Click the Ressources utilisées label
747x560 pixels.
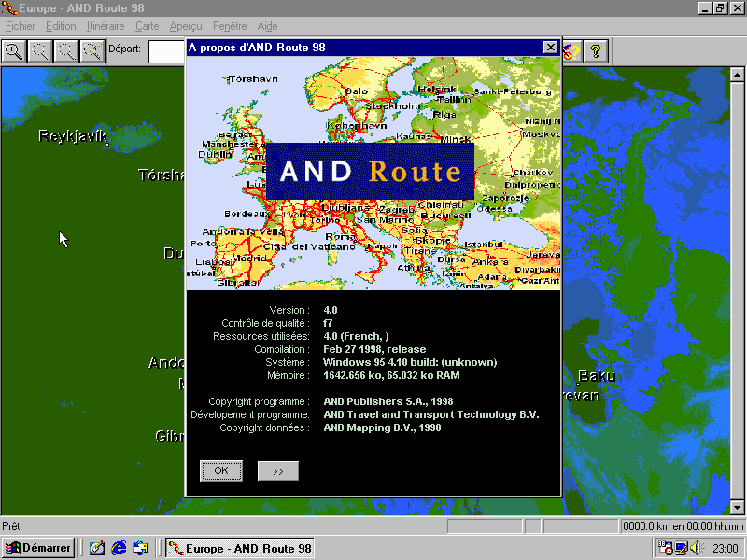pos(261,336)
